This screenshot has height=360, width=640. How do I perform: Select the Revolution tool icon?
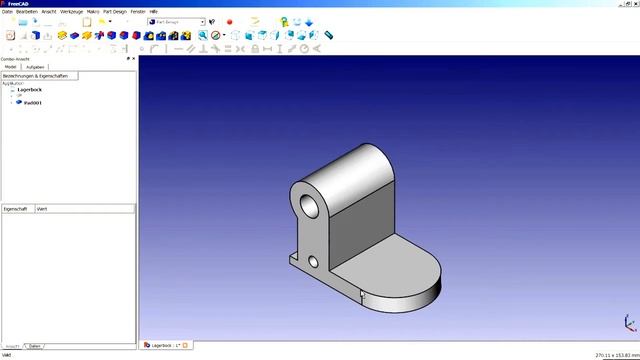pyautogui.click(x=87, y=36)
